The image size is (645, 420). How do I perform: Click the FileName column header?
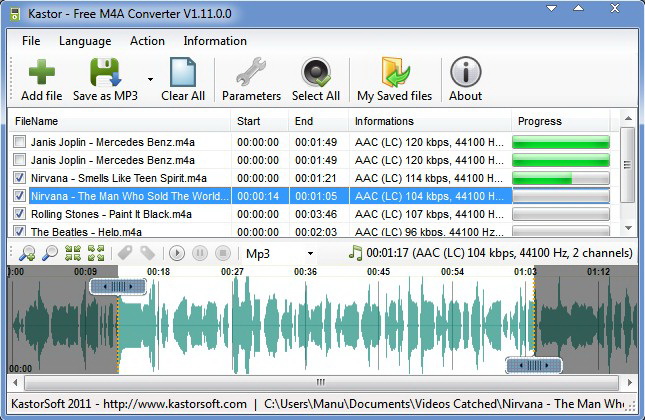pyautogui.click(x=120, y=121)
